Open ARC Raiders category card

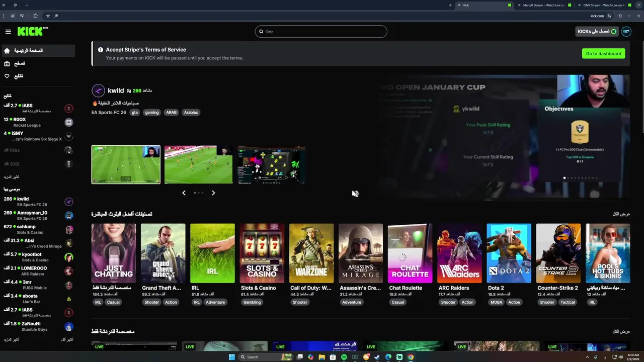pyautogui.click(x=459, y=253)
